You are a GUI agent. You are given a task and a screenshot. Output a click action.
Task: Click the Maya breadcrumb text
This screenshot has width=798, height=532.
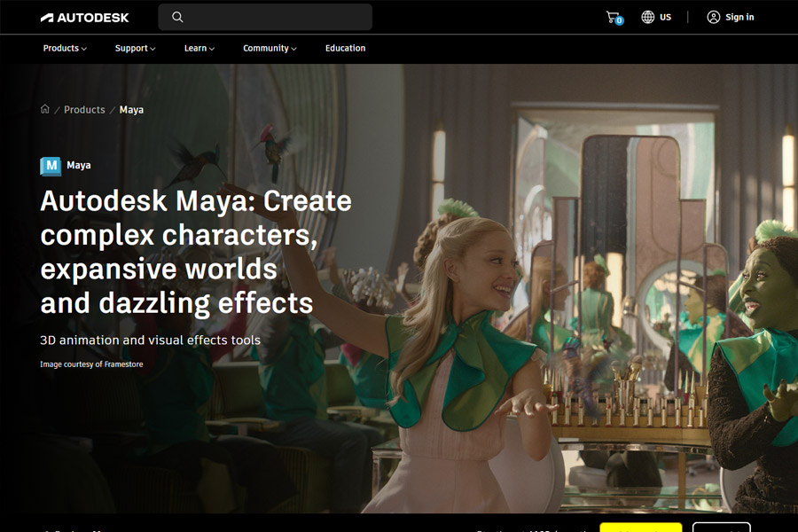131,110
